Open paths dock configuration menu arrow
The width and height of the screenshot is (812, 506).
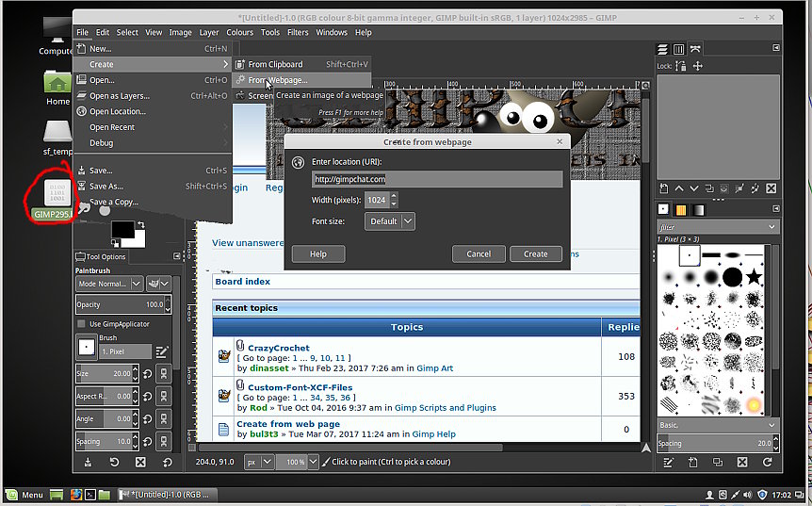[x=776, y=48]
